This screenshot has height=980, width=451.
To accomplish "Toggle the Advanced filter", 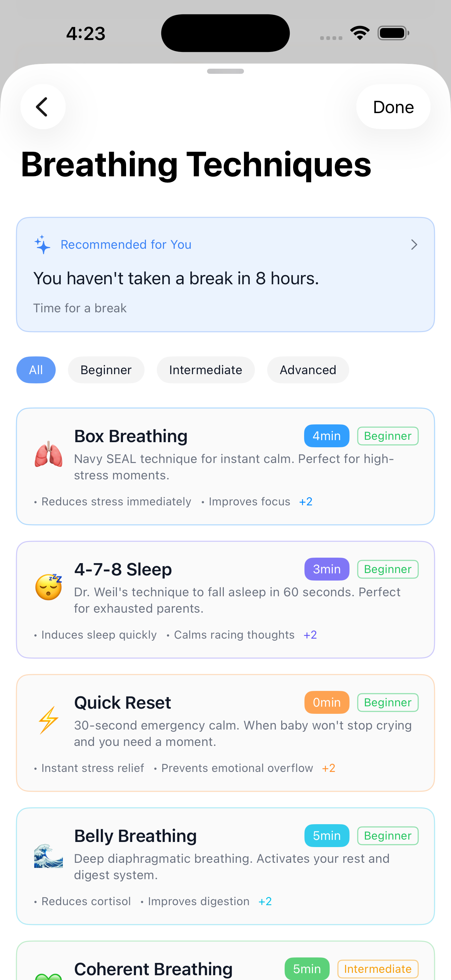I will (308, 369).
